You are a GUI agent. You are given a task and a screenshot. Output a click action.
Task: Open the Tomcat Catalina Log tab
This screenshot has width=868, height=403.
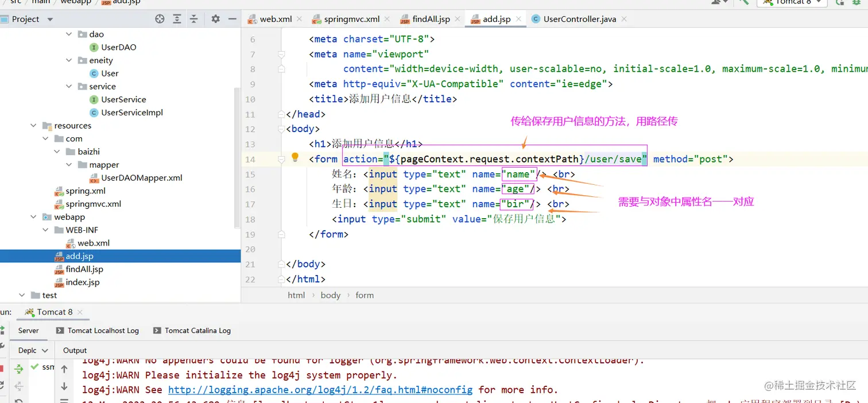coord(192,331)
